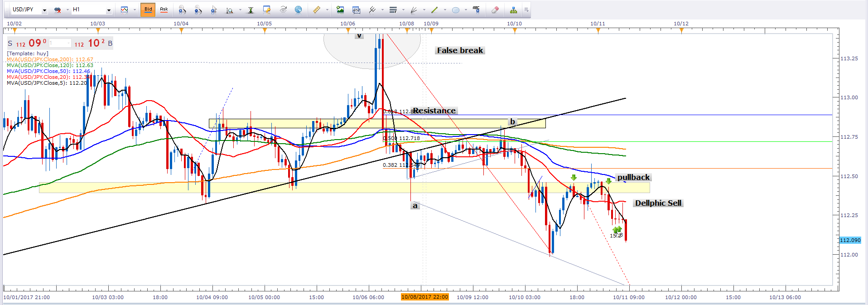This screenshot has height=305, width=868.
Task: Select the green line drawing tool
Action: click(x=434, y=10)
